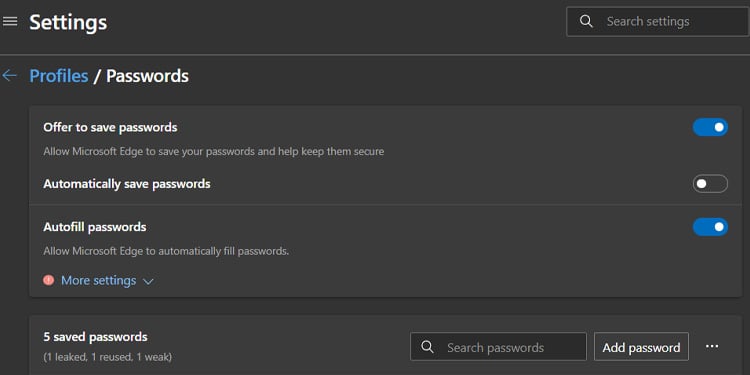Viewport: 750px width, 375px height.
Task: Enable Automatically save passwords toggle
Action: point(710,184)
